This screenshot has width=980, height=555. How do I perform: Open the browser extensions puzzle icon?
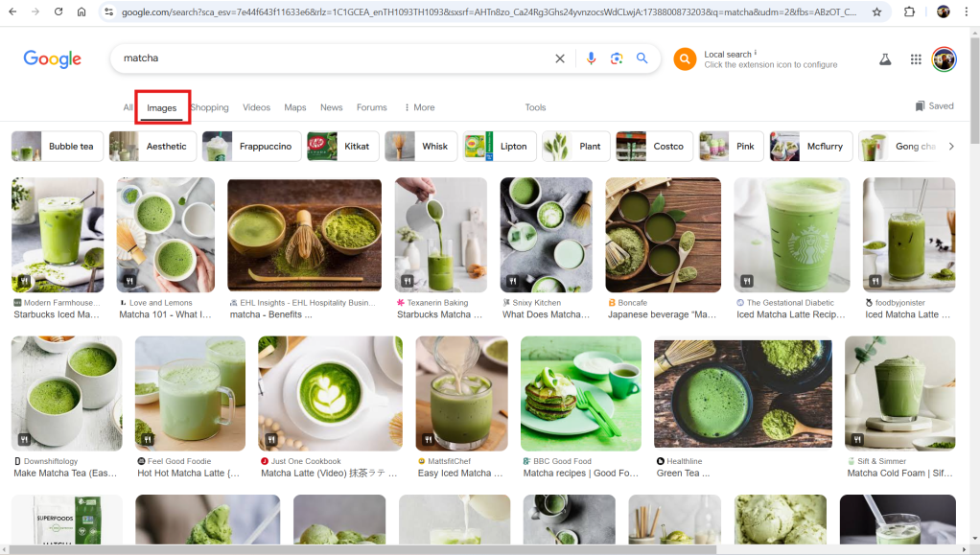tap(909, 12)
